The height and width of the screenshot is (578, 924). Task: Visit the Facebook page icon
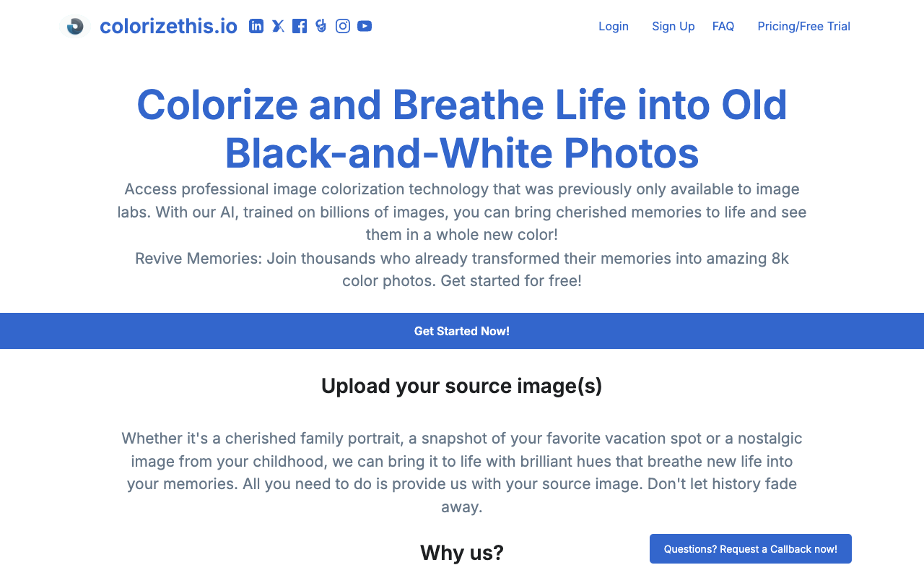pyautogui.click(x=300, y=26)
